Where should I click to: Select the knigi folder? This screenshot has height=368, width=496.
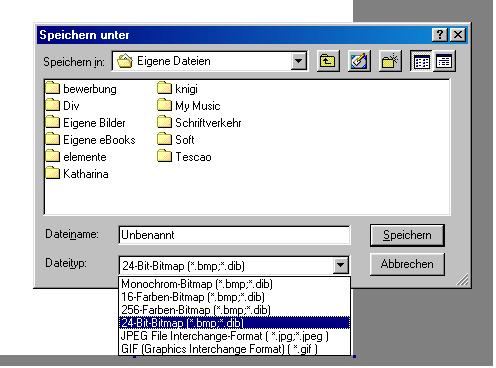coord(177,89)
